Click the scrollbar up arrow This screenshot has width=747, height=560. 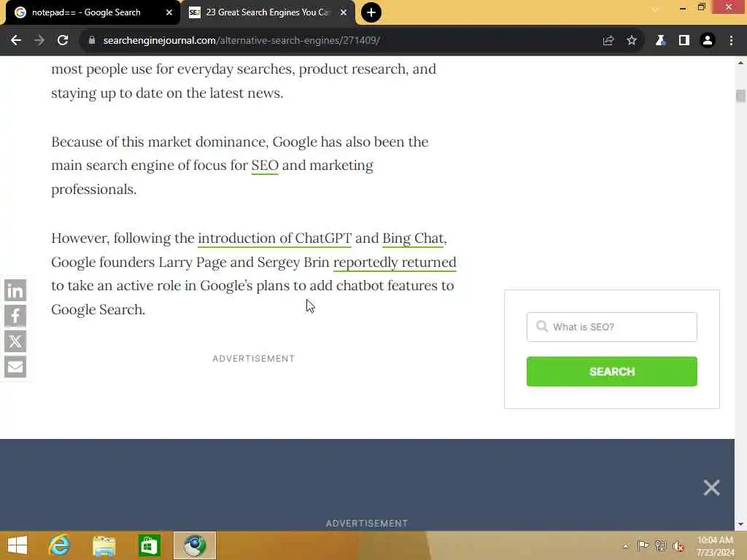tap(740, 63)
